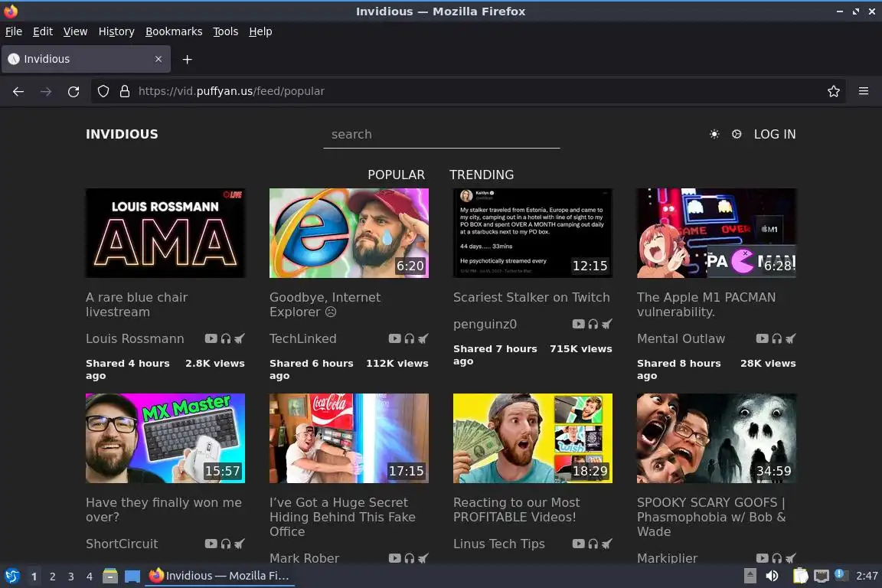Open the History menu
Image resolution: width=882 pixels, height=588 pixels.
pyautogui.click(x=116, y=31)
